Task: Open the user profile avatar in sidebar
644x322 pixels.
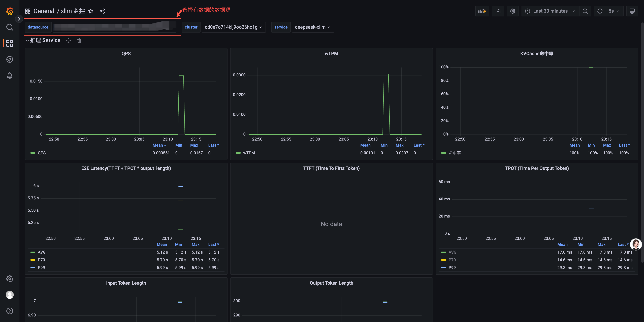Action: point(10,295)
